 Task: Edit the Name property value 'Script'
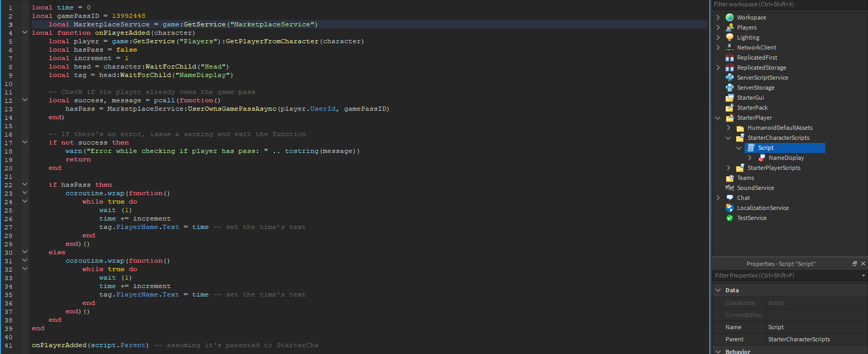tap(816, 327)
